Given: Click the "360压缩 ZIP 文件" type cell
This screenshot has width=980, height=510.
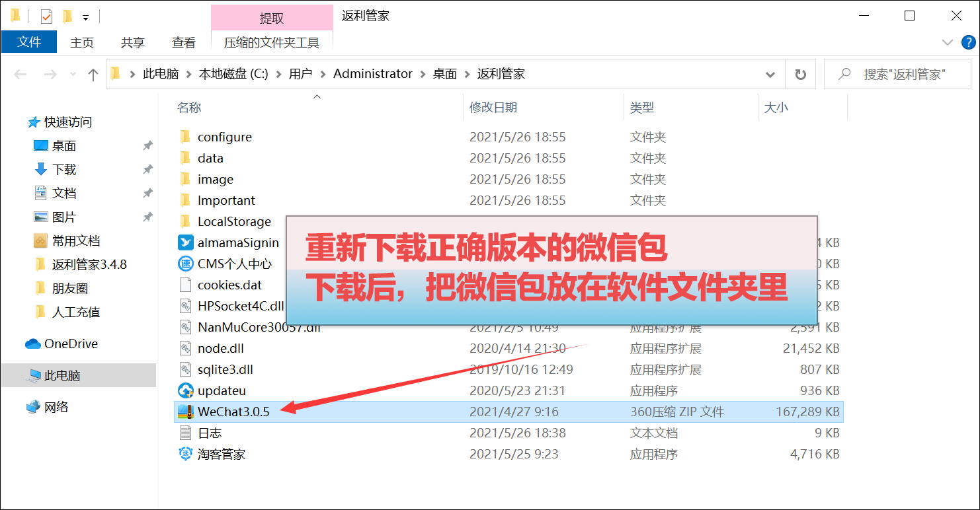Looking at the screenshot, I should 677,412.
